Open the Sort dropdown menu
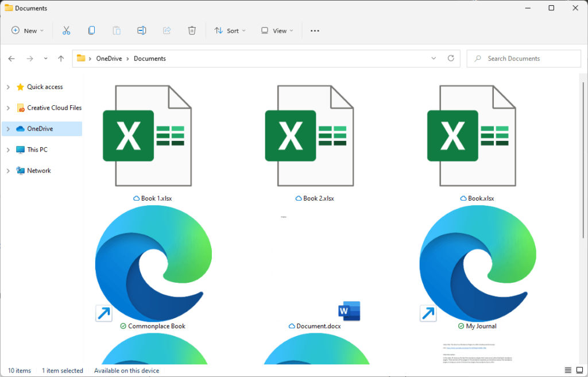The image size is (588, 377). (230, 31)
